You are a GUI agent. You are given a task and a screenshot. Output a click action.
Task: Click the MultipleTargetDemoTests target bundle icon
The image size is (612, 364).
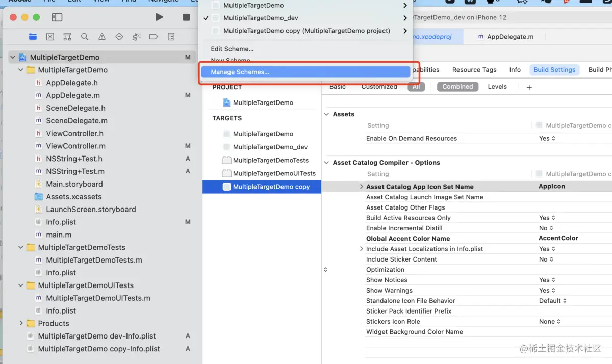point(227,160)
